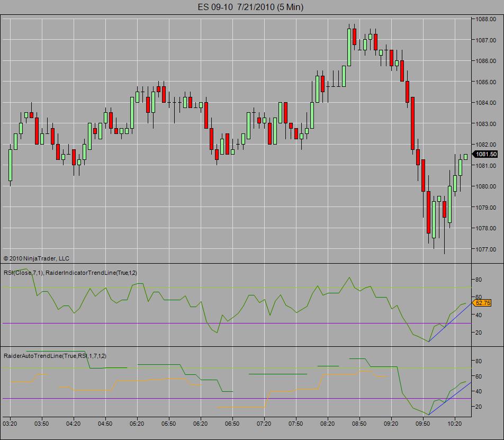This screenshot has height=440, width=504.
Task: Click the 1083.00 price axis label
Action: (485, 124)
